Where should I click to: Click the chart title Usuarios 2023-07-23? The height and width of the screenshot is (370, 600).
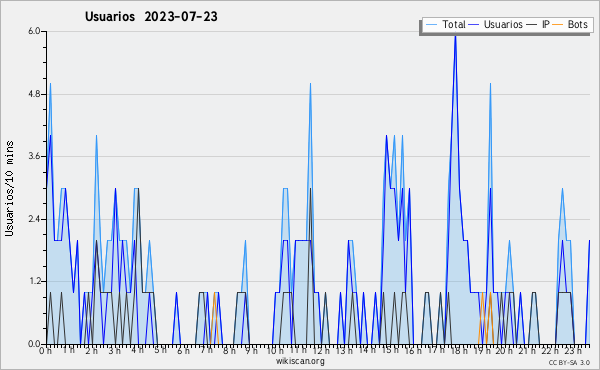coord(151,17)
